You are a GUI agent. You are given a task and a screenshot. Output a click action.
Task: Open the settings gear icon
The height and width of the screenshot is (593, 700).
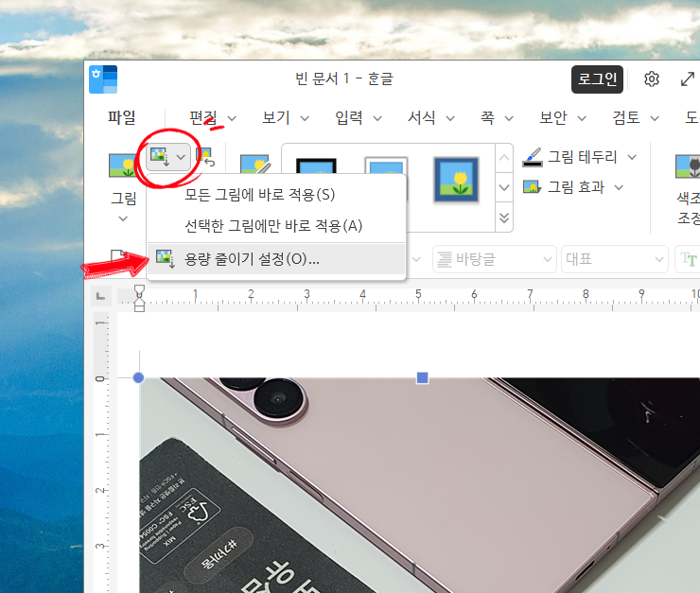coord(652,79)
